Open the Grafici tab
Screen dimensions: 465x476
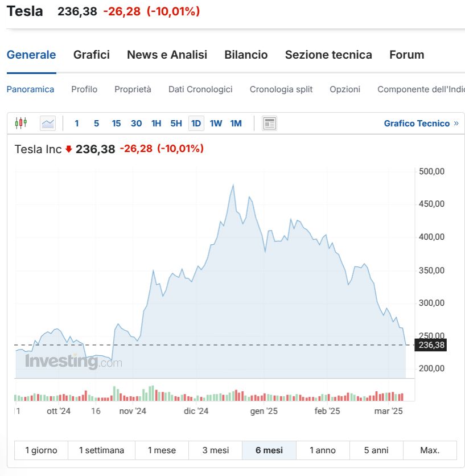click(x=92, y=55)
